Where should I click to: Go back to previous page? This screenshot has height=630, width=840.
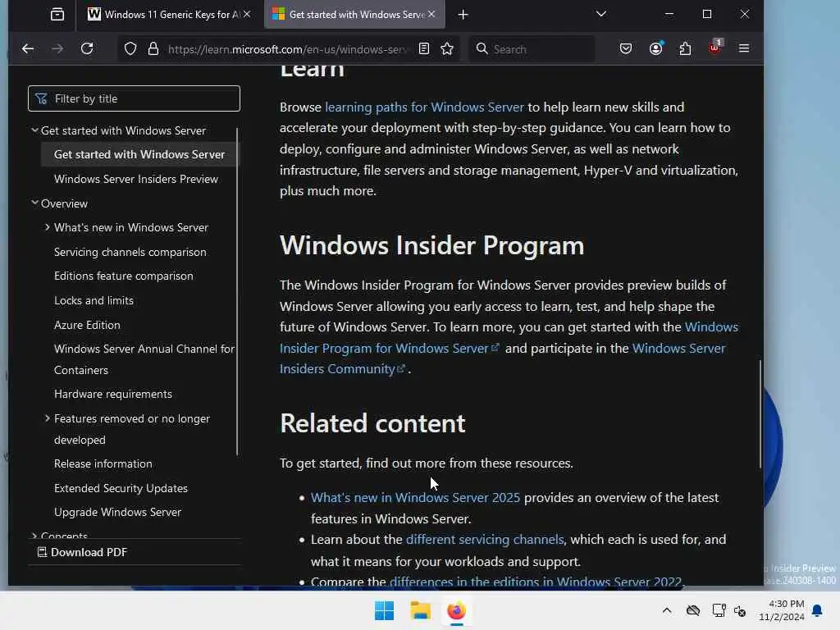(28, 48)
